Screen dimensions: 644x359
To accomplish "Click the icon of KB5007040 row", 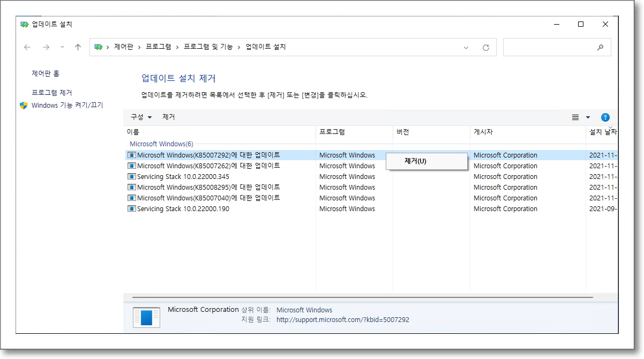I will [132, 198].
